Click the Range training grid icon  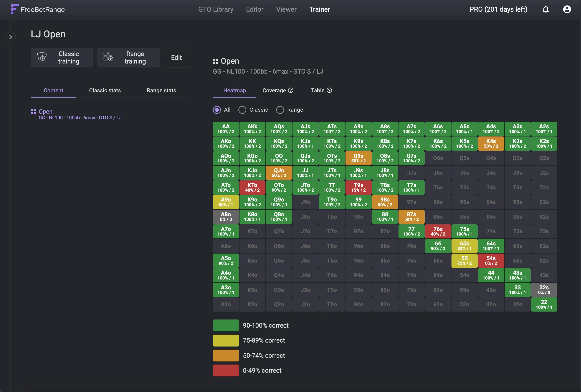pyautogui.click(x=108, y=56)
